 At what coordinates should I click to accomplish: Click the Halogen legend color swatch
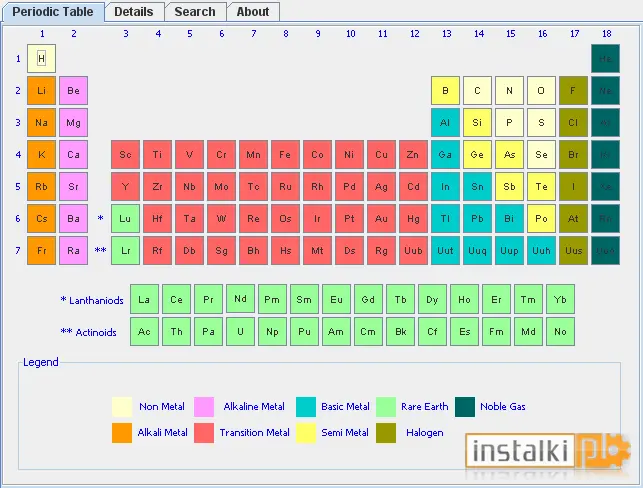(386, 433)
